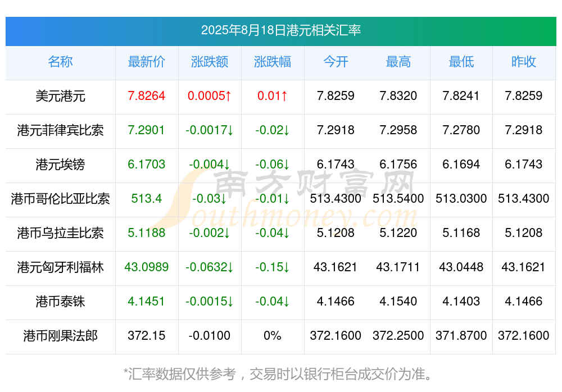Click the change amount 0.0005↑
This screenshot has width=562, height=392.
pyautogui.click(x=209, y=95)
